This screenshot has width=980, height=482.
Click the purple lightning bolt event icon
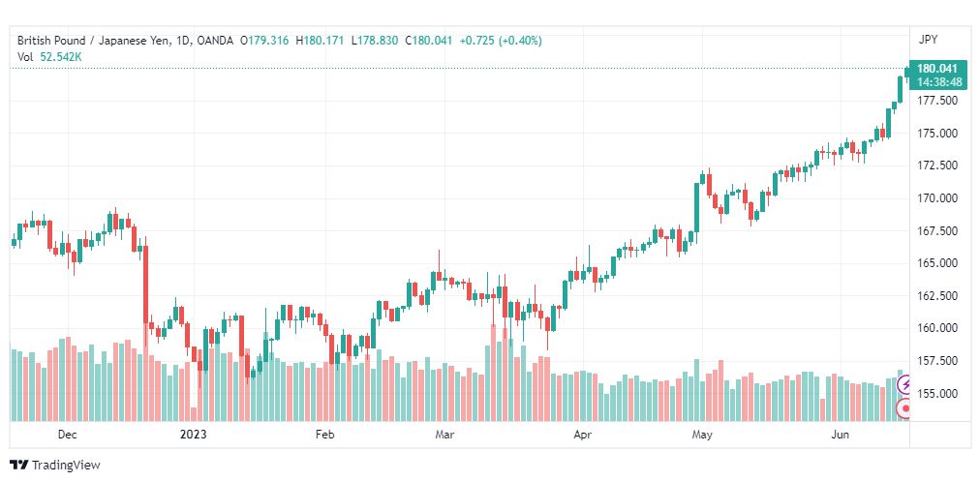tap(904, 384)
